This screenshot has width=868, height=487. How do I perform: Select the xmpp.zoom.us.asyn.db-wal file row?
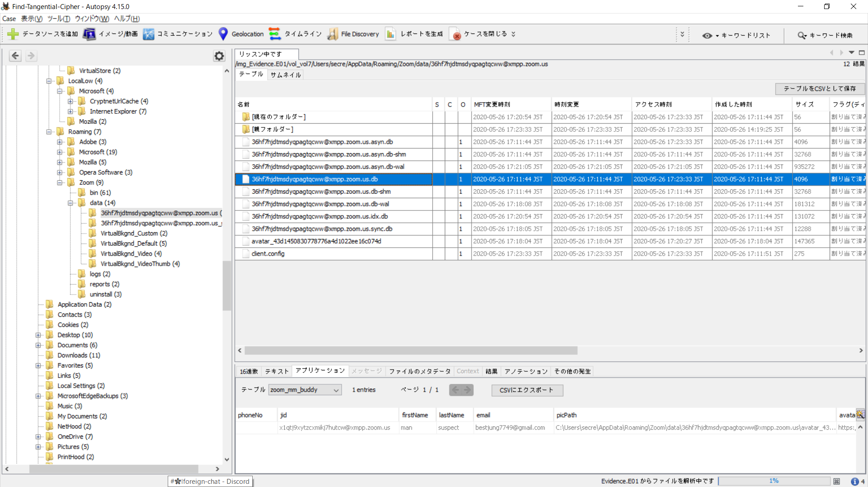tap(334, 167)
